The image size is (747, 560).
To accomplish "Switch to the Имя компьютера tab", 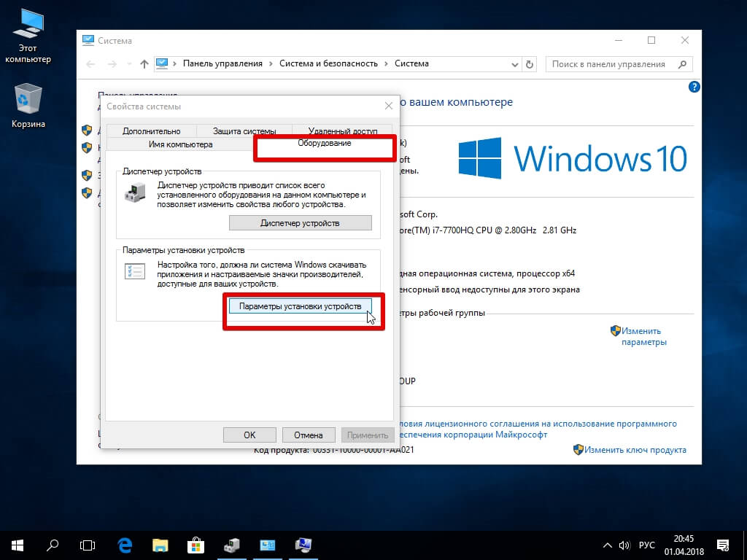I will click(180, 144).
